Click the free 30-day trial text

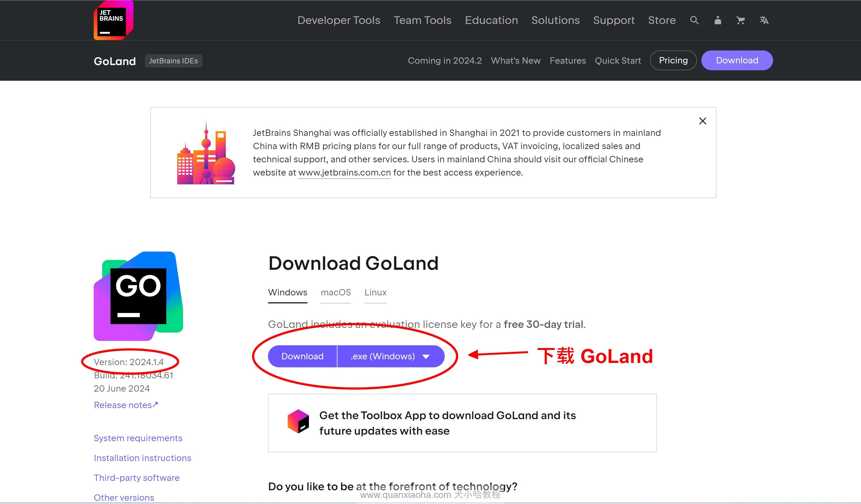coord(543,324)
